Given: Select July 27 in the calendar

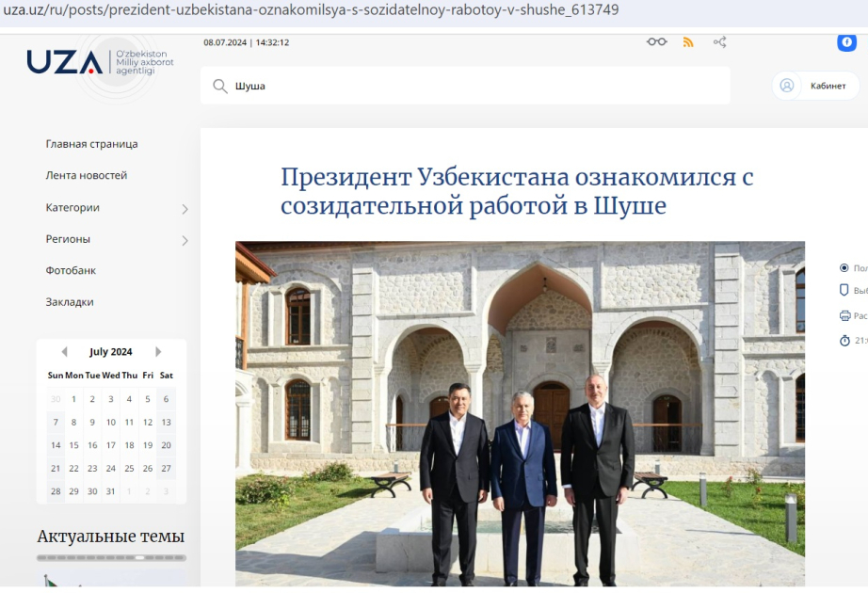Looking at the screenshot, I should 166,469.
